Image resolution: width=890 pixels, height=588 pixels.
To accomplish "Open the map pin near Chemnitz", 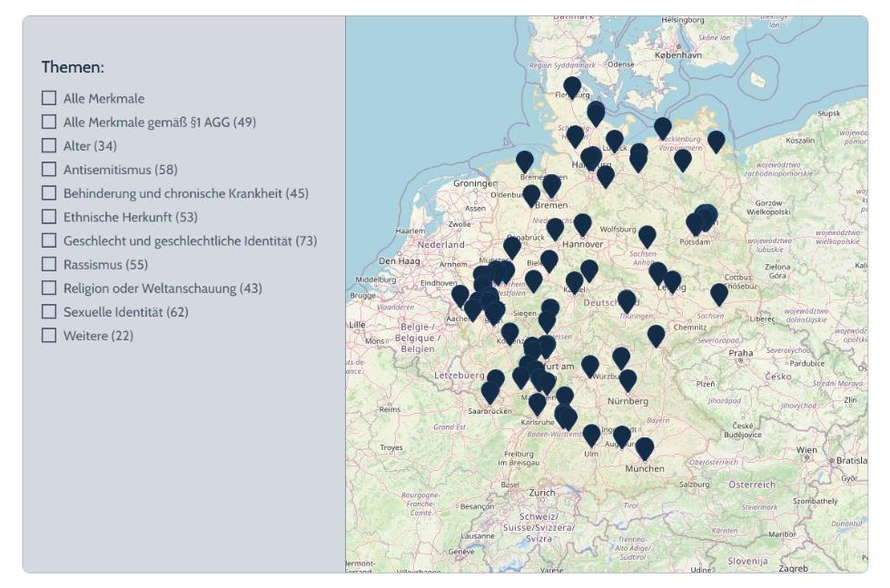I will tap(656, 336).
